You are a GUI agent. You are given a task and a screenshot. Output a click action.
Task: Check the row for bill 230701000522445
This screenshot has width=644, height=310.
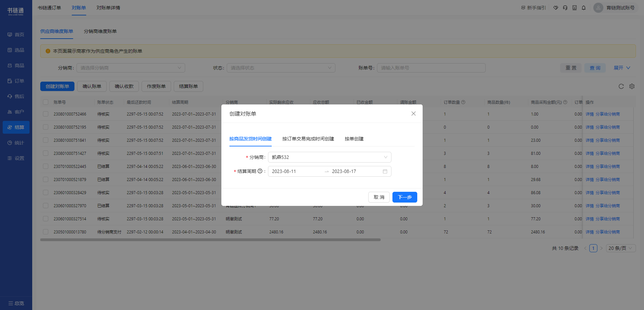click(x=46, y=166)
